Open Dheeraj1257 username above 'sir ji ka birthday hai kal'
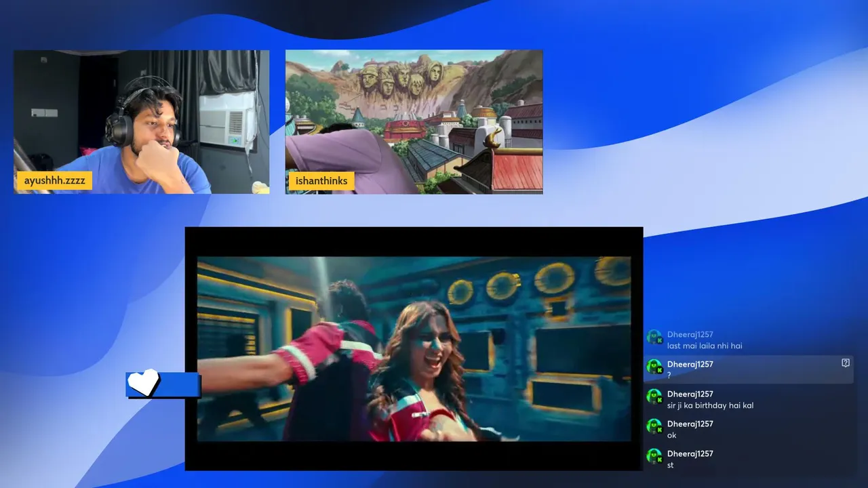 point(690,394)
